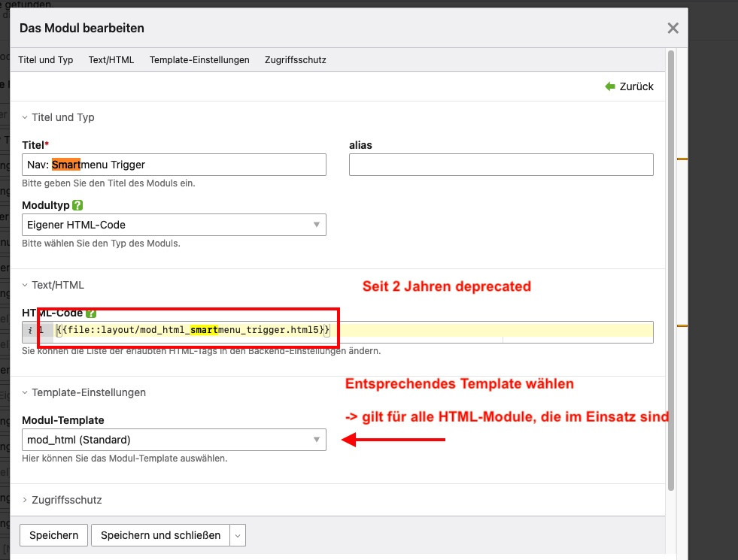
Task: Click the Speichern button
Action: [53, 535]
